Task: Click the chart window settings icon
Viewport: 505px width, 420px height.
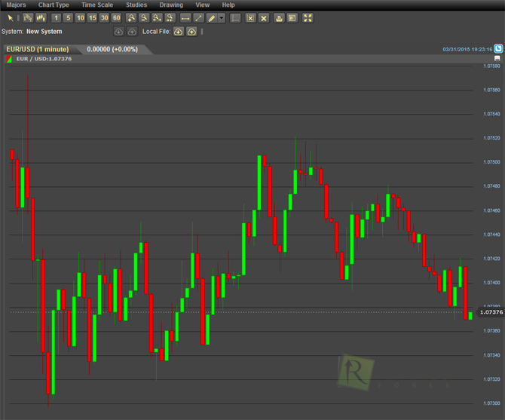Action: (292, 18)
